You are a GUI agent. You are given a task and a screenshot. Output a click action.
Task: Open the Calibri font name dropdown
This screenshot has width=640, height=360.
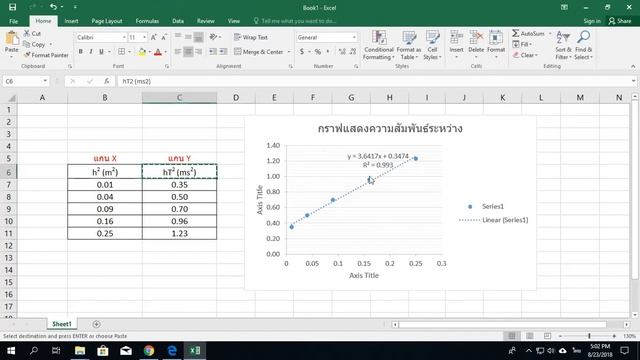tap(124, 37)
